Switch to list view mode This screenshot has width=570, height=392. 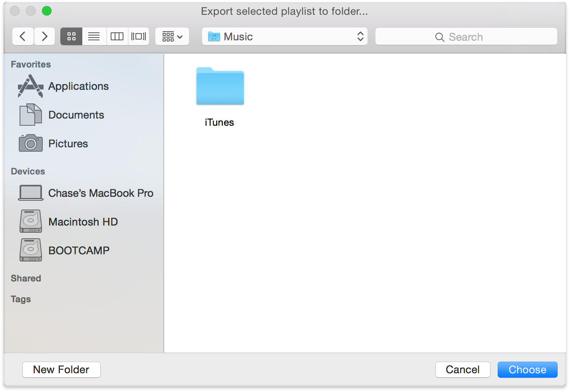pyautogui.click(x=94, y=37)
